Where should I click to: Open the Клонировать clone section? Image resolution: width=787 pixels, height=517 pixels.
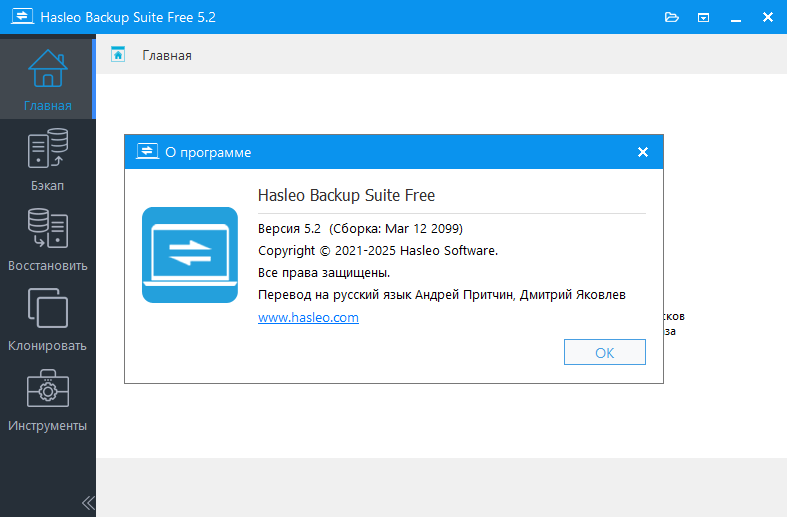pyautogui.click(x=47, y=320)
